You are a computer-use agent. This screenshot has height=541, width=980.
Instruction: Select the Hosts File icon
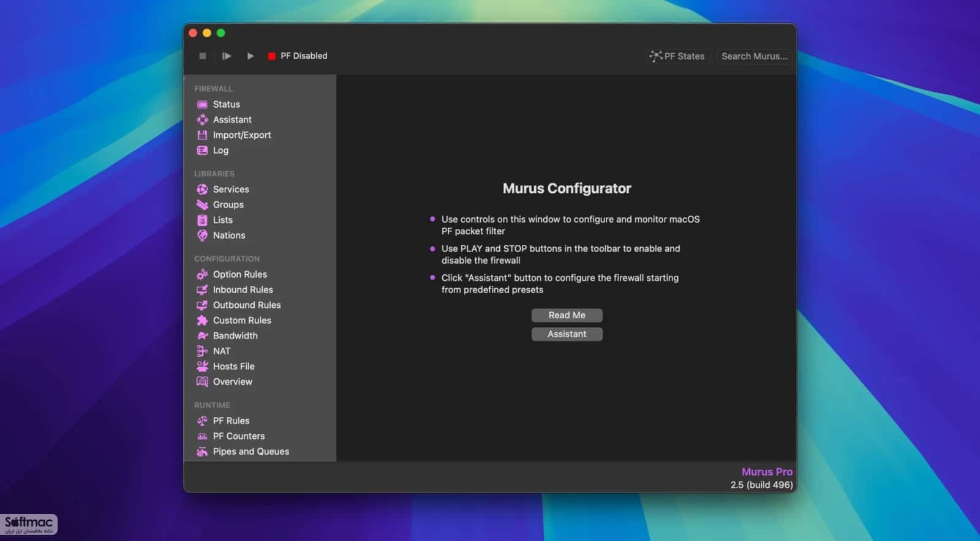pyautogui.click(x=202, y=367)
